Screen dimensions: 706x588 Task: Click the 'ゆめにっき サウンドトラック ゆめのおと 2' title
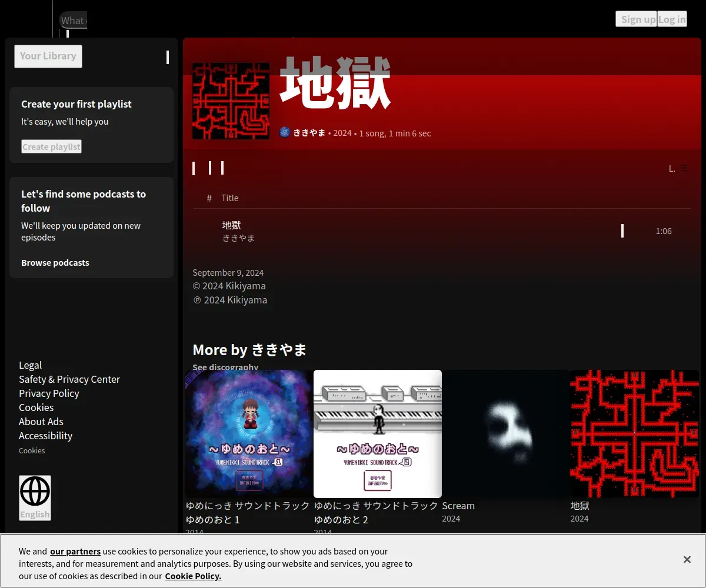click(376, 513)
